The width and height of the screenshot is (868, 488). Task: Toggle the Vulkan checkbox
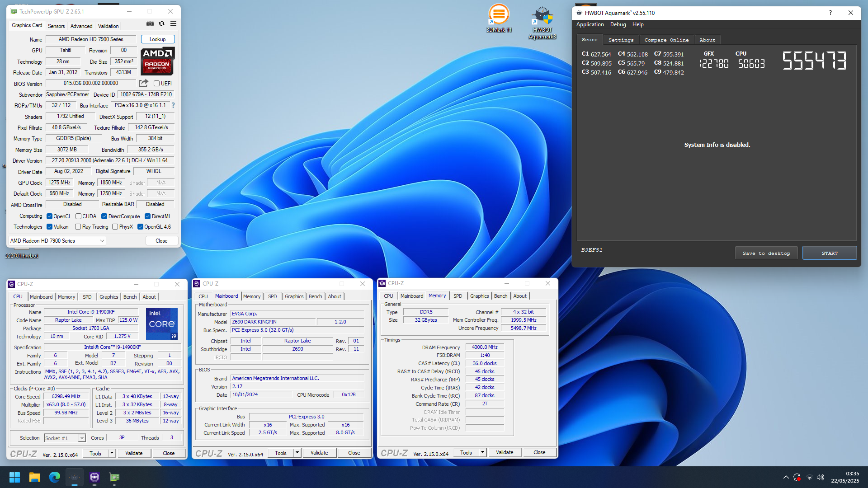tap(49, 227)
